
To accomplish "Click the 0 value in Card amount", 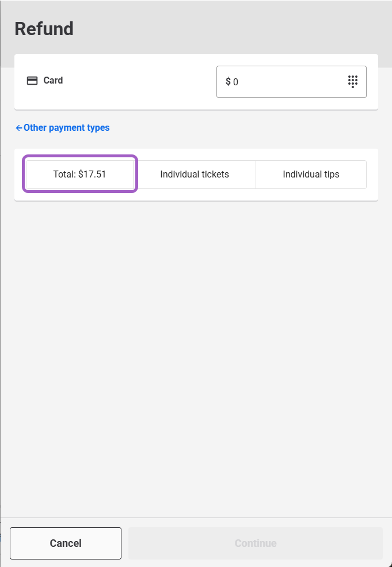I will [236, 82].
